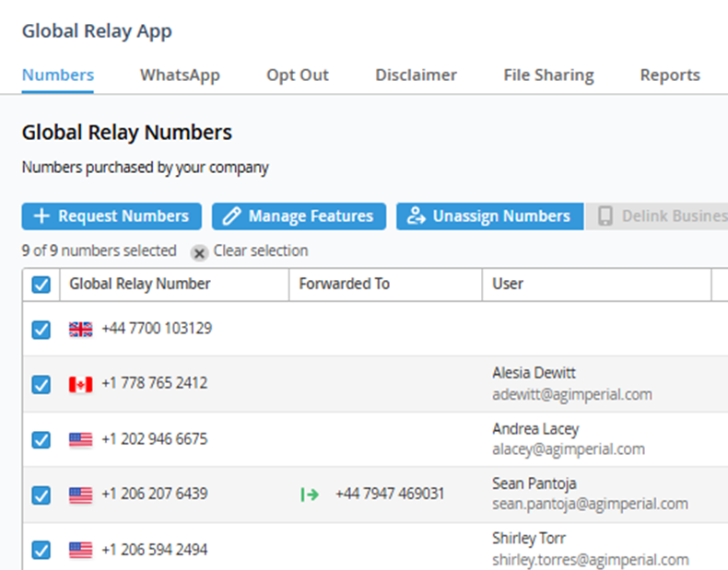
Task: Open the Opt Out tab
Action: (x=298, y=76)
